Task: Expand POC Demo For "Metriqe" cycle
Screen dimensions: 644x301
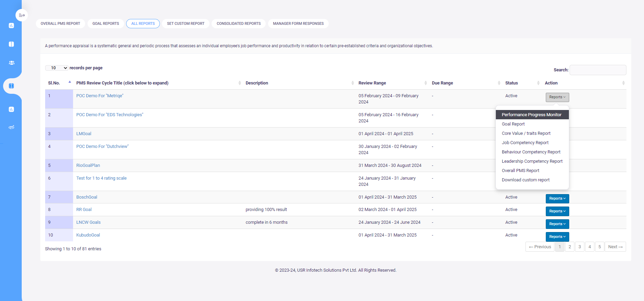Action: click(100, 96)
